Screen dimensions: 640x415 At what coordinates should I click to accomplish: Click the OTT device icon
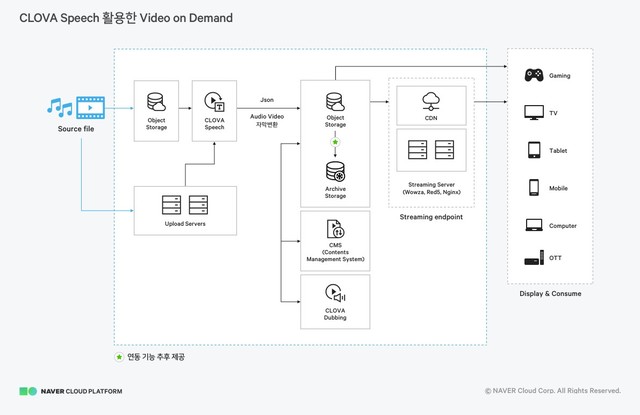tap(534, 259)
